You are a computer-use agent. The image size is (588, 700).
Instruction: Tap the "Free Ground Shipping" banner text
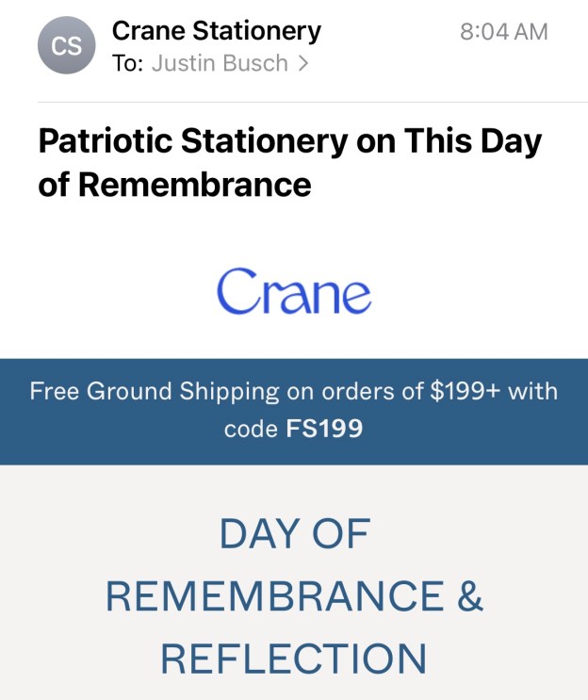click(155, 391)
